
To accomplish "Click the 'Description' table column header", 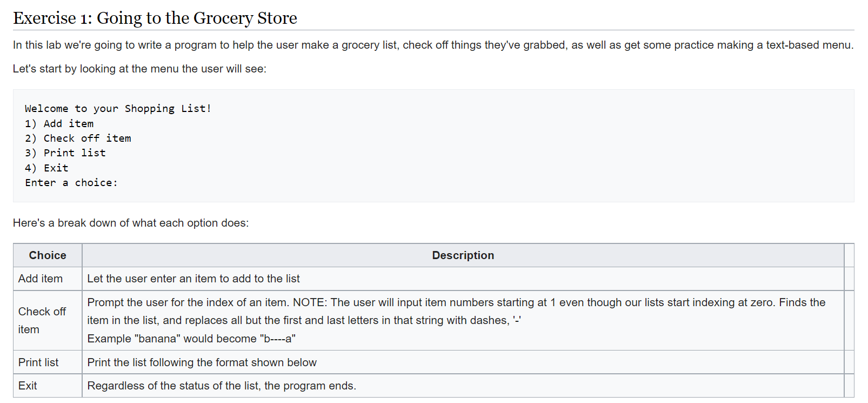I will click(x=463, y=255).
